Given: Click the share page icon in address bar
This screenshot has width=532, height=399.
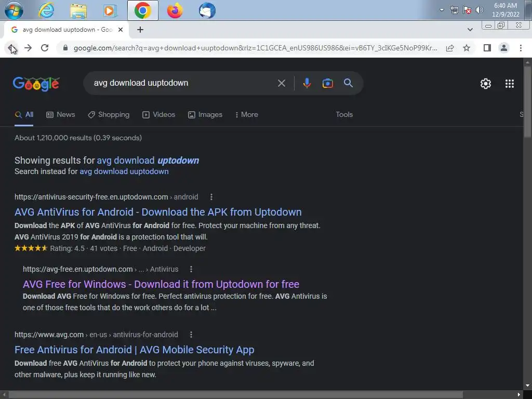Looking at the screenshot, I should click(x=450, y=48).
